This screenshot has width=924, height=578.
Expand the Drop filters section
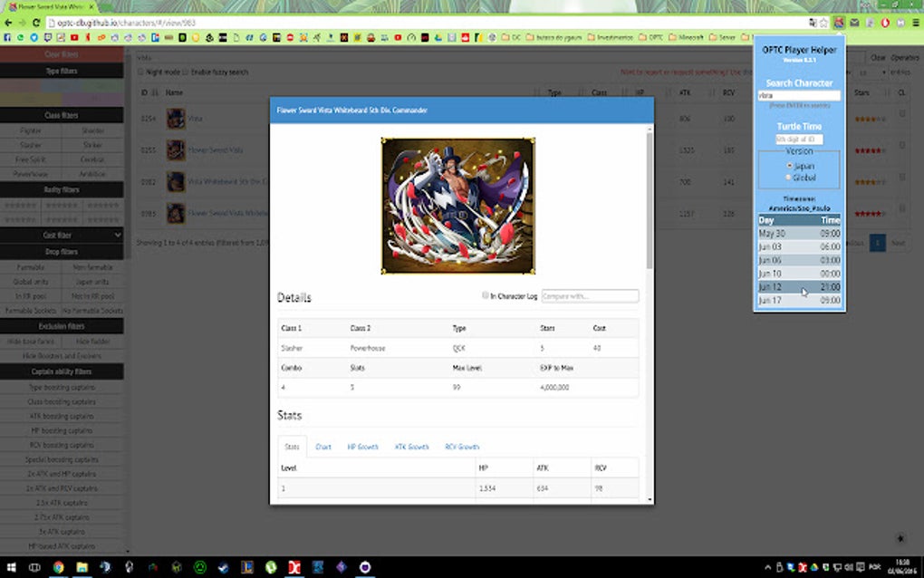pos(61,250)
